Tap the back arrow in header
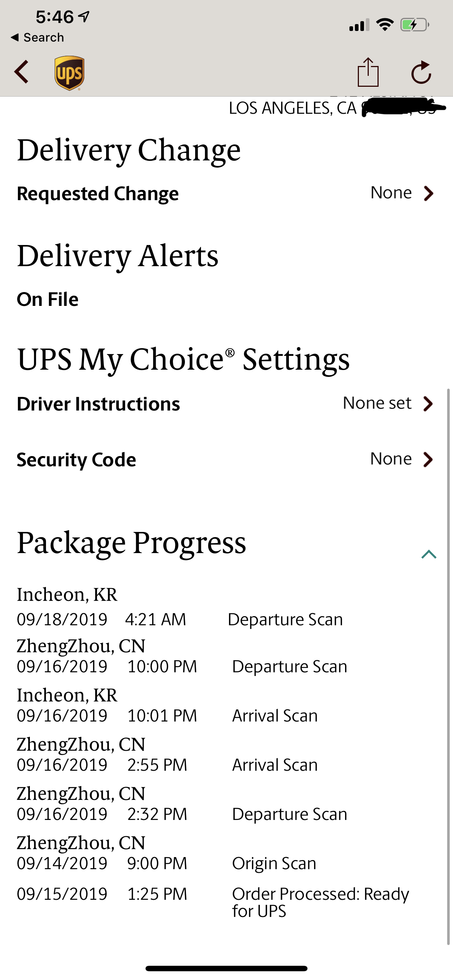 tap(21, 71)
